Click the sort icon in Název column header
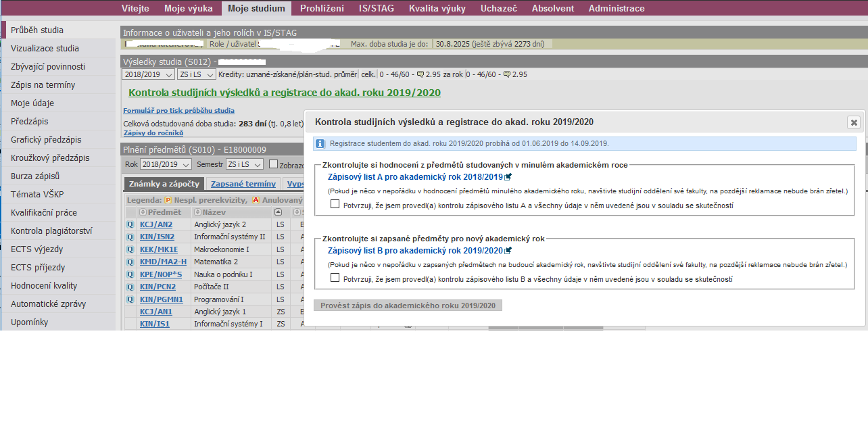 pyautogui.click(x=197, y=212)
